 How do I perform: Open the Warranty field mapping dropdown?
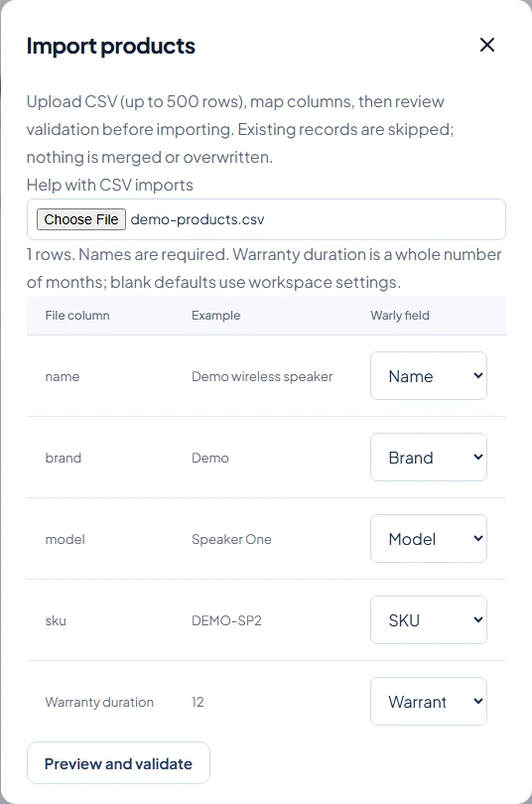pos(429,702)
